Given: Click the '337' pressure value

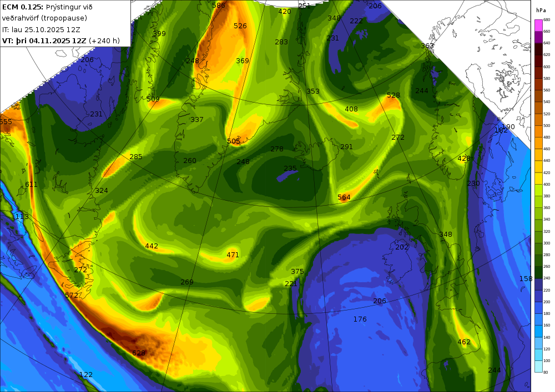Looking at the screenshot, I should [197, 119].
